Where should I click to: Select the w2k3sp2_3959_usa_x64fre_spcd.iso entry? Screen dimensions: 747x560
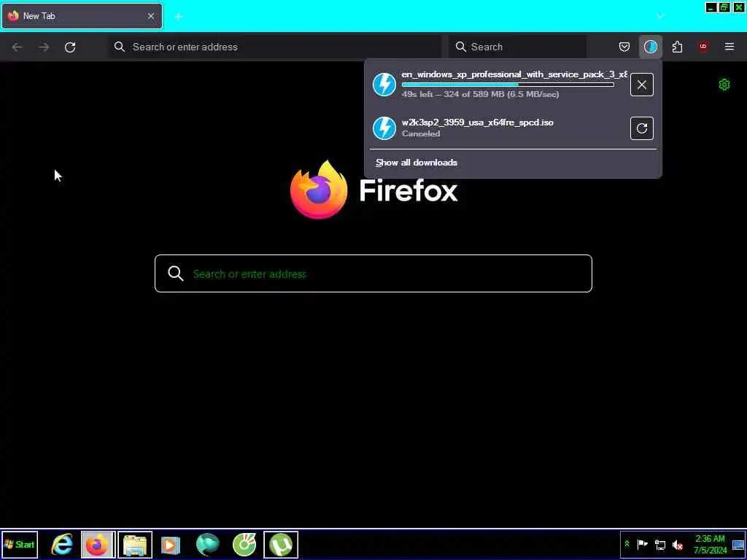coord(477,122)
